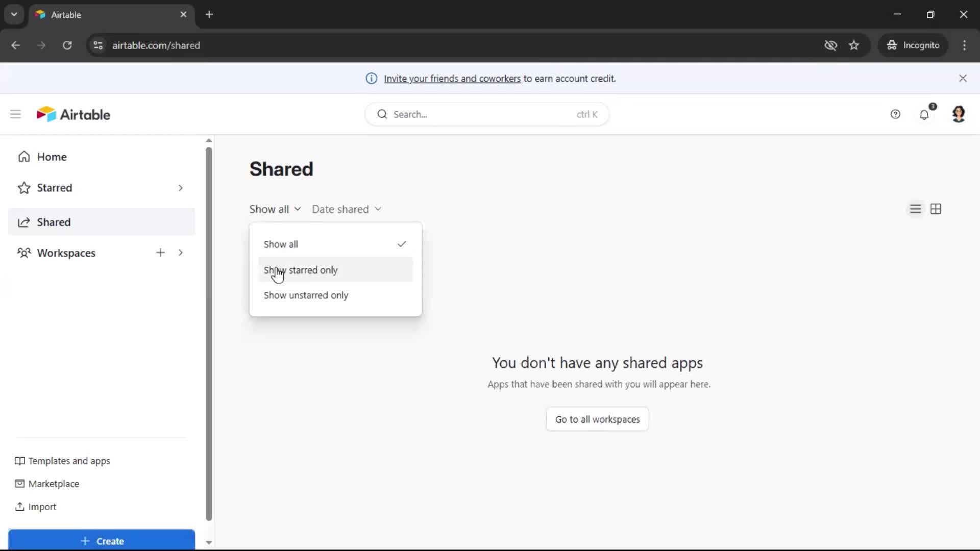980x551 pixels.
Task: Select Shared in sidebar
Action: (102, 222)
